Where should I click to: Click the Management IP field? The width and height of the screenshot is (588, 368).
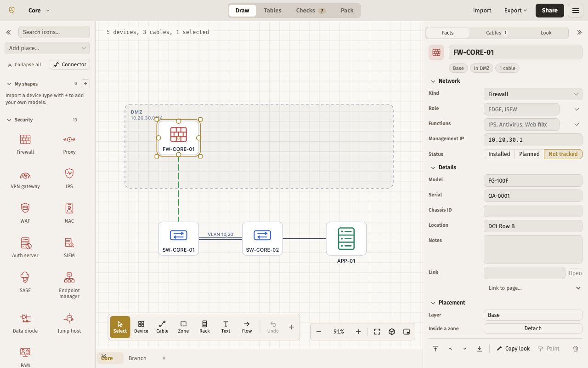coord(533,140)
